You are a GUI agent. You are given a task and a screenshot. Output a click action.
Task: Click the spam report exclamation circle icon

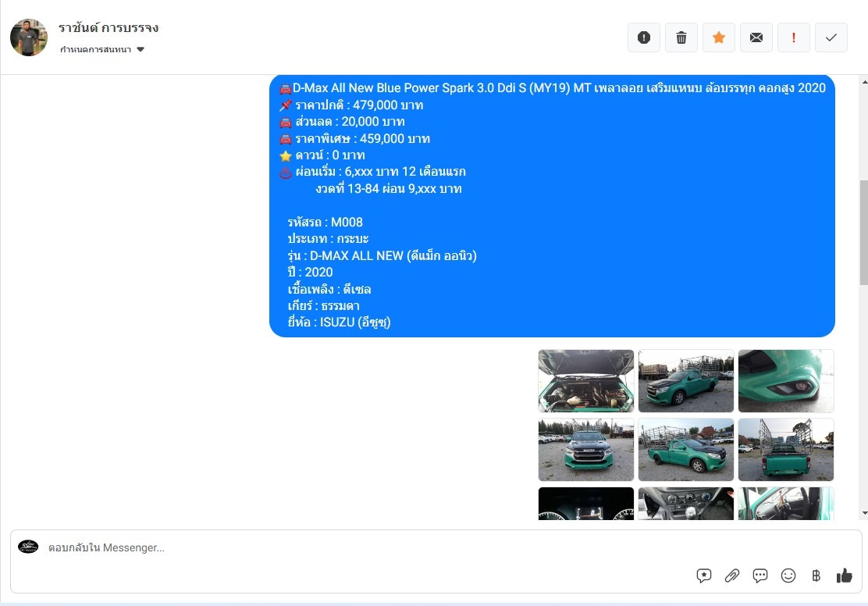pos(643,37)
